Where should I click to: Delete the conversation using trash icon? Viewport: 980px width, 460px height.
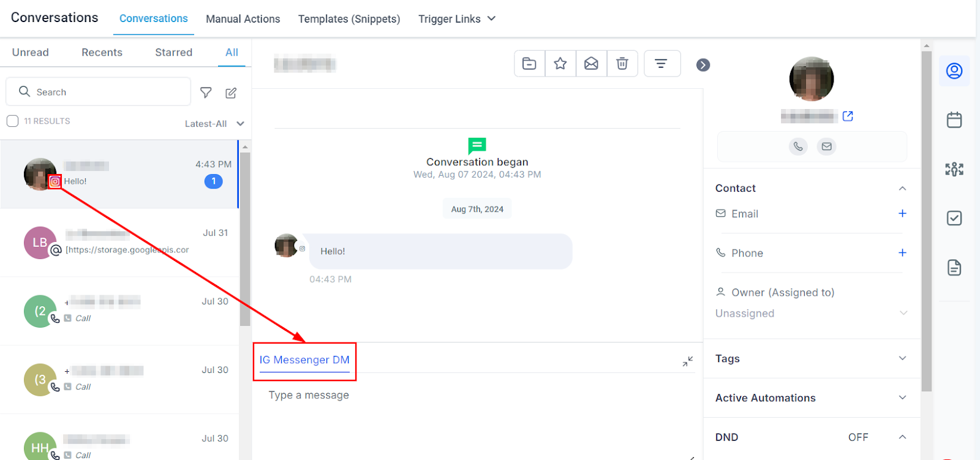tap(622, 64)
